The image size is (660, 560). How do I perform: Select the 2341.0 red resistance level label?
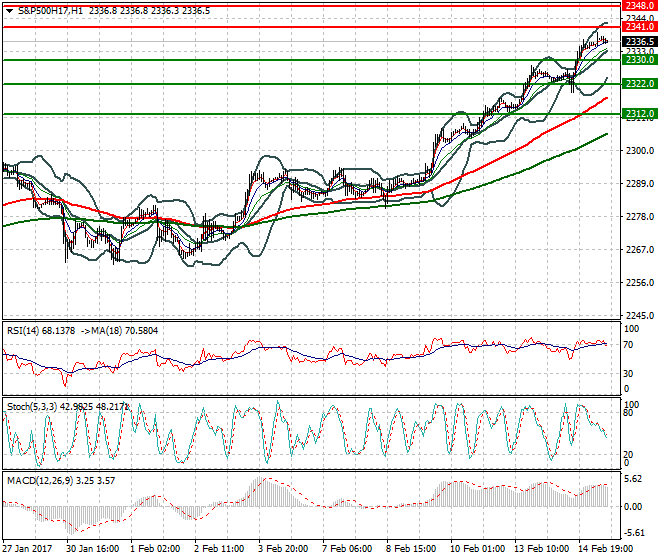(640, 27)
